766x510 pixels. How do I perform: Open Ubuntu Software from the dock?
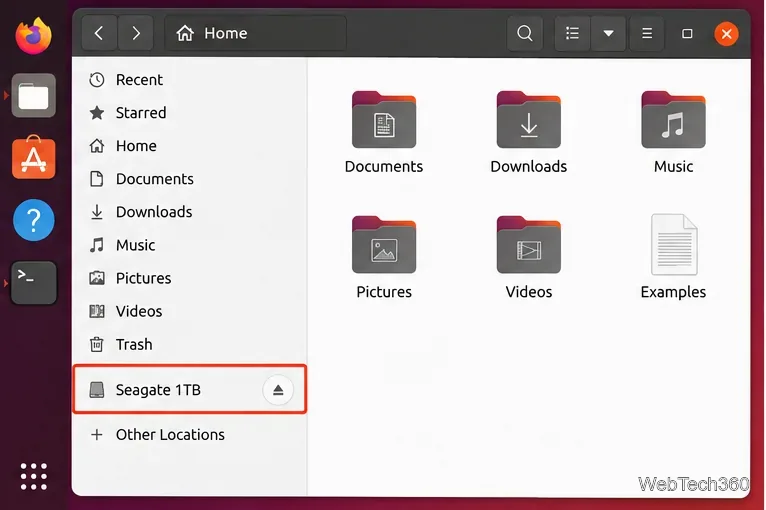tap(33, 157)
